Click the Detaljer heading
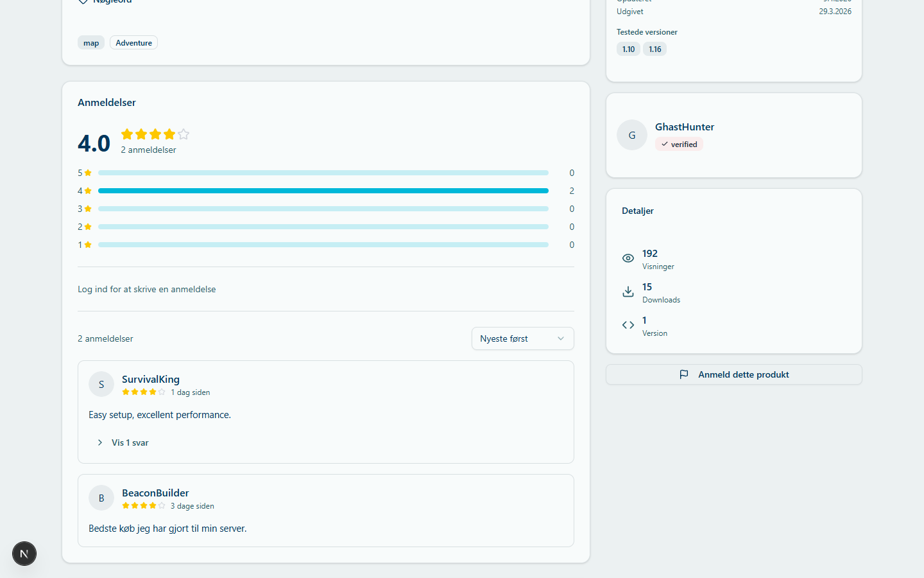924x578 pixels. [x=638, y=211]
